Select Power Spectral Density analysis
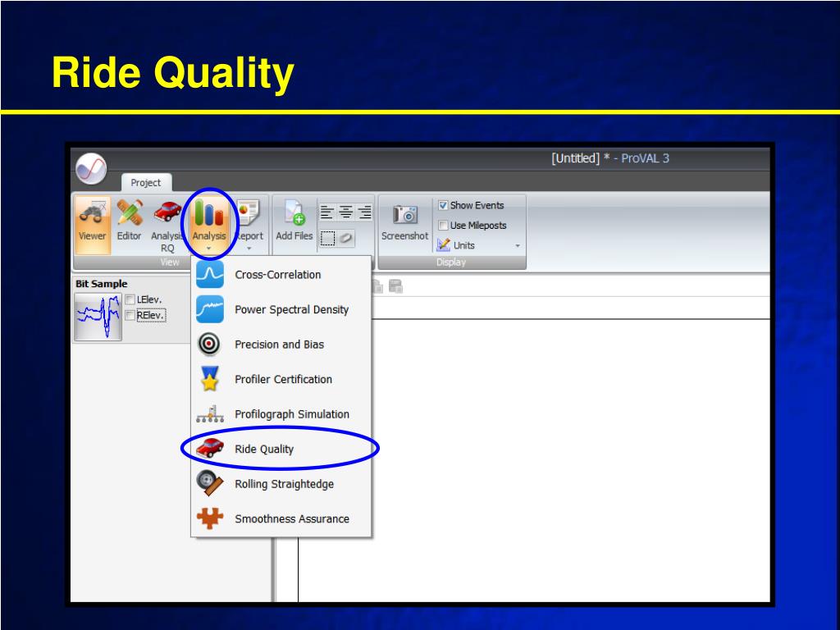 coord(281,309)
